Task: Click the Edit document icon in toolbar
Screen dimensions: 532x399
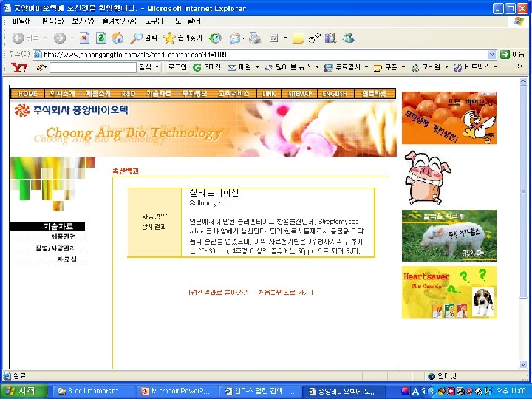Action: click(x=274, y=38)
